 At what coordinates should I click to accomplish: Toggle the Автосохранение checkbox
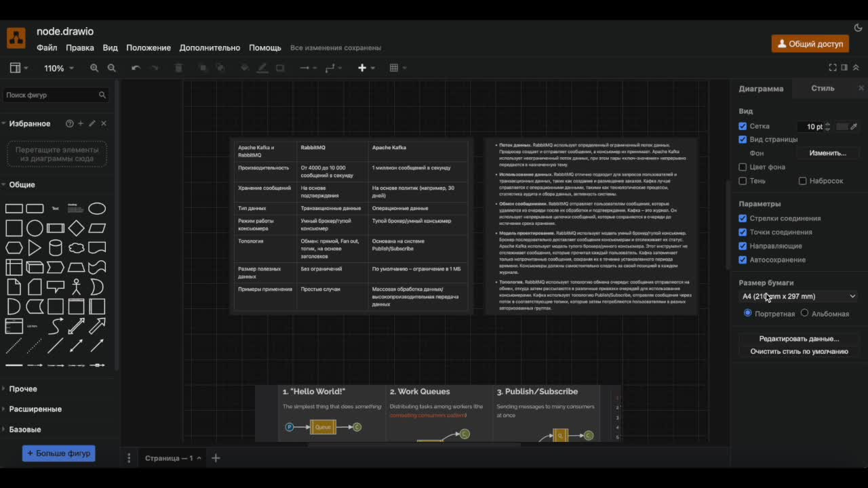743,260
